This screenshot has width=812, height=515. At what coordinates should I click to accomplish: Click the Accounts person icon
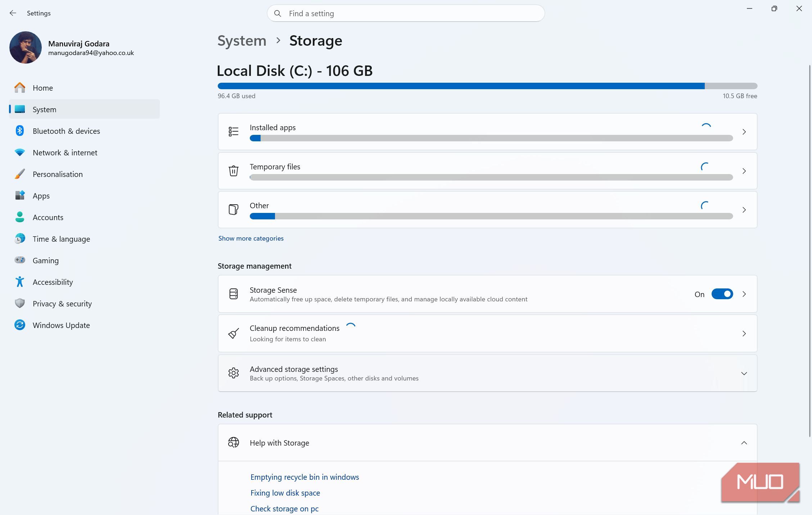point(20,217)
